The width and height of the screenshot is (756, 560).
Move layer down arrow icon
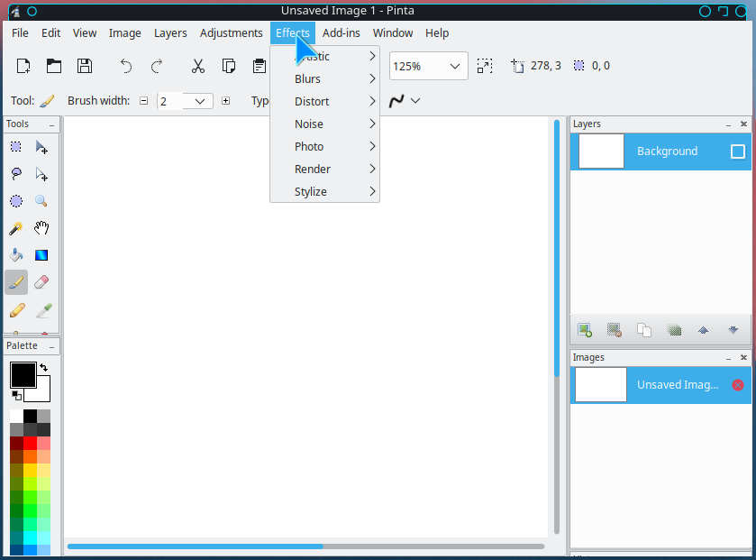733,330
